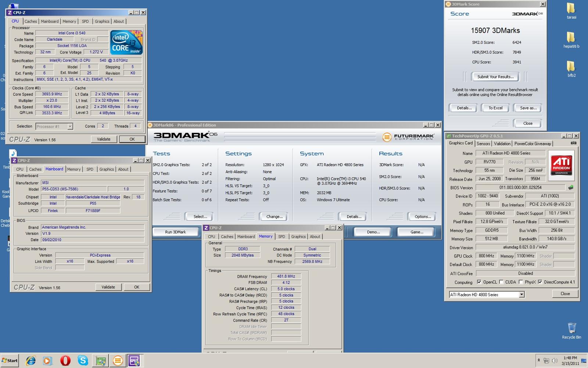
Task: Click the volume icon in system tray
Action: [x=555, y=361]
